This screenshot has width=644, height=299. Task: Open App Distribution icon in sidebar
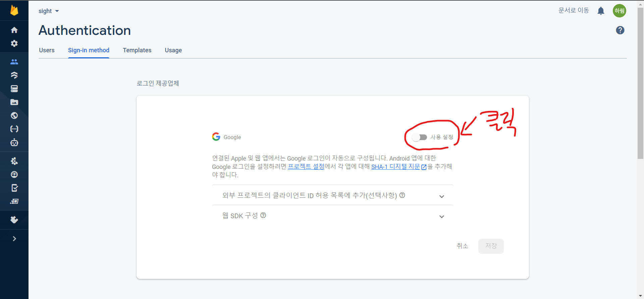(x=14, y=201)
